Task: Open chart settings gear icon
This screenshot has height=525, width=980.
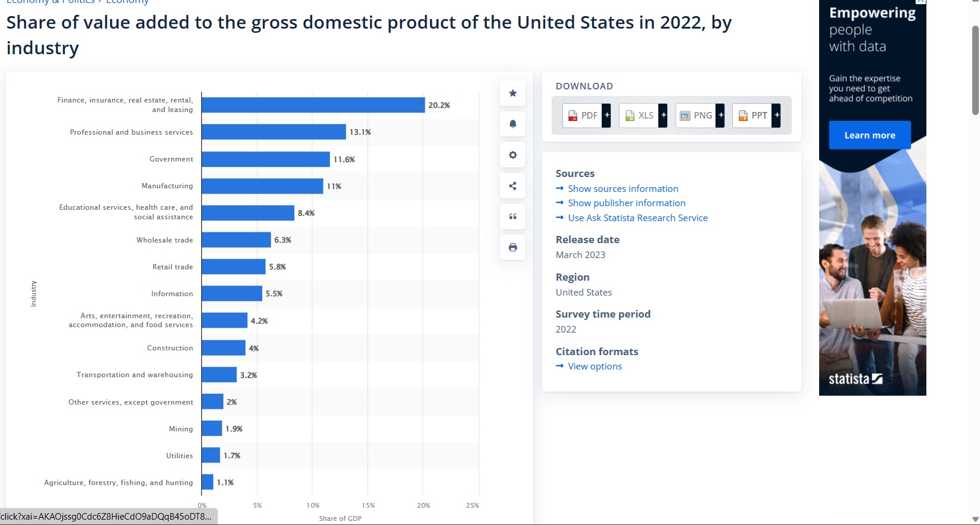Action: [512, 155]
